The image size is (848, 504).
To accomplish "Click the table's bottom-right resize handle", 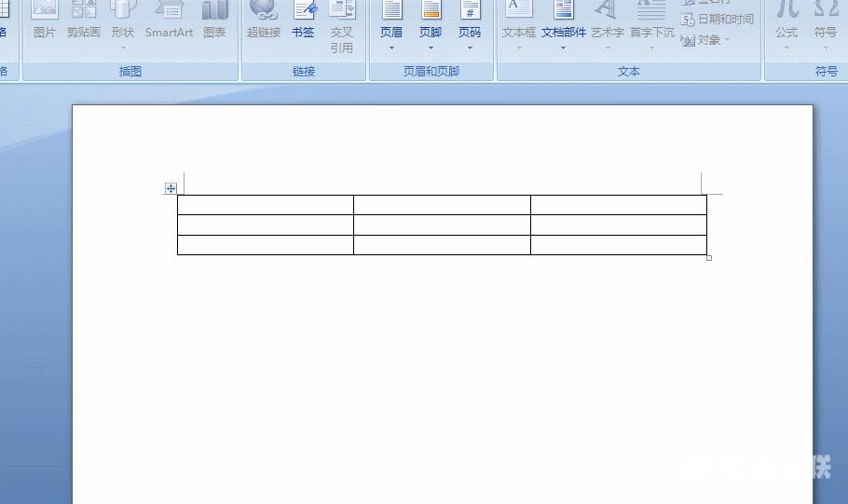I will pos(709,258).
